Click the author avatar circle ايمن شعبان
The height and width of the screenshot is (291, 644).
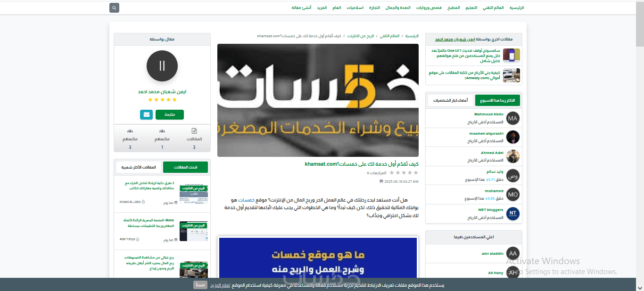pos(162,66)
